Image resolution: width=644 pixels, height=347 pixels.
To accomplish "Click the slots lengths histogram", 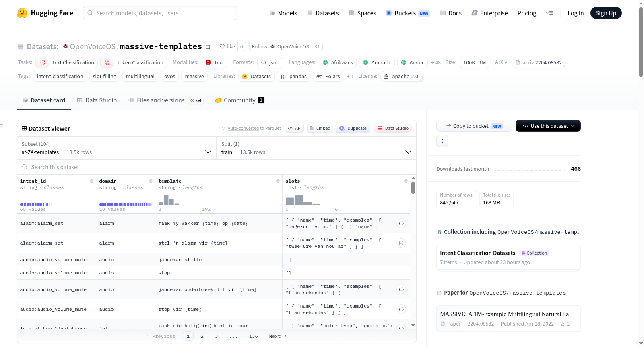I will click(x=312, y=200).
